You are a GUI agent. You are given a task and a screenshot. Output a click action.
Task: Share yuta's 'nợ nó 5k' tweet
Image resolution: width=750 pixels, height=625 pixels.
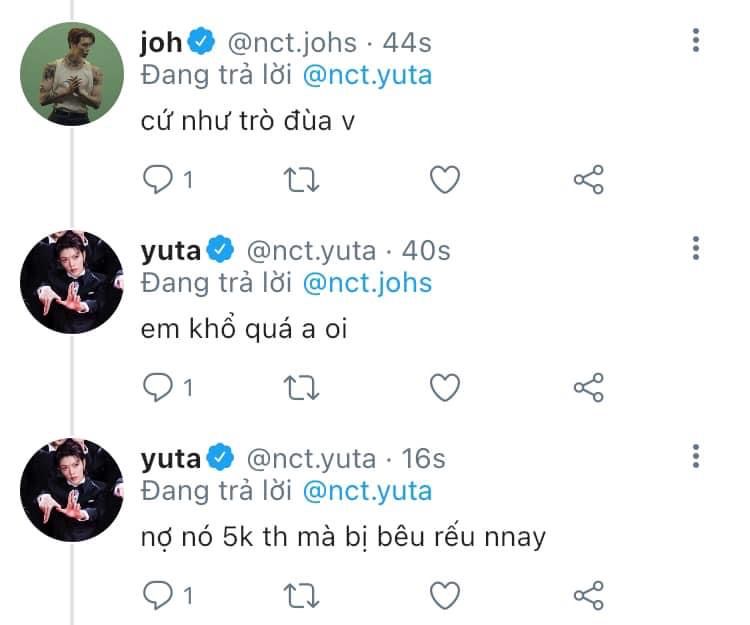pos(589,595)
